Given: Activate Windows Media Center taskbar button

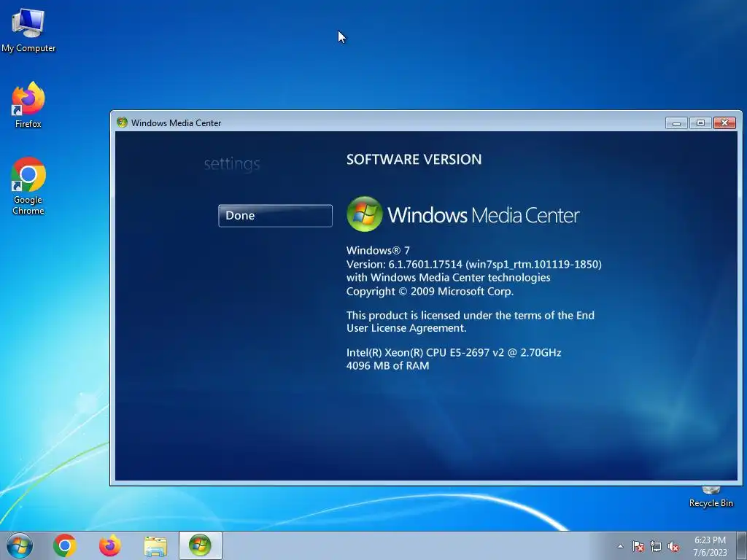Looking at the screenshot, I should tap(200, 545).
